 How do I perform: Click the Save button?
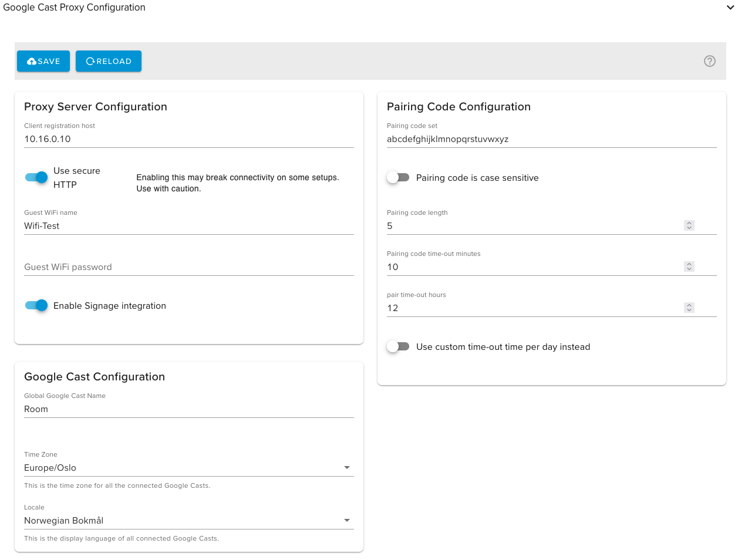pos(43,61)
